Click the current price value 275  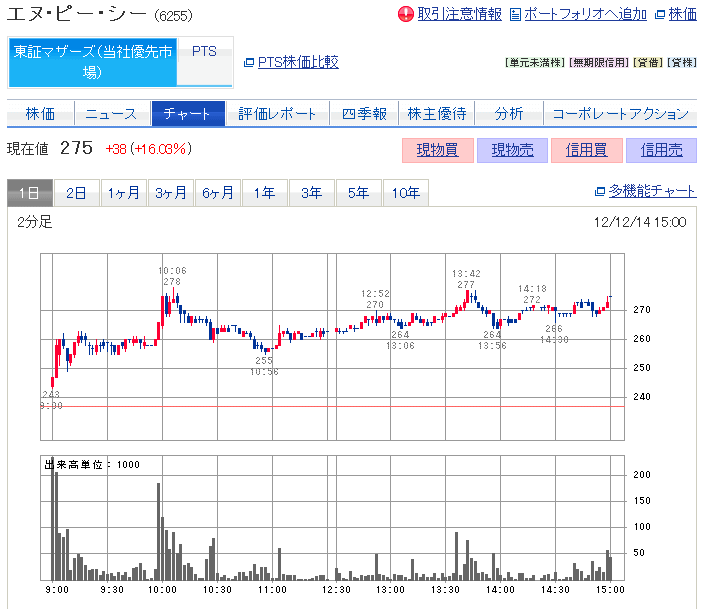[76, 148]
